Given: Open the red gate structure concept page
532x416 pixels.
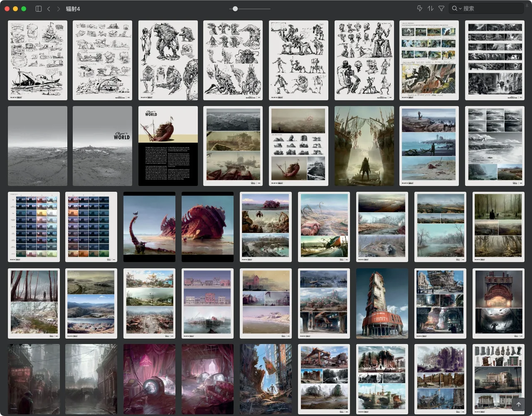Looking at the screenshot, I should 324,379.
